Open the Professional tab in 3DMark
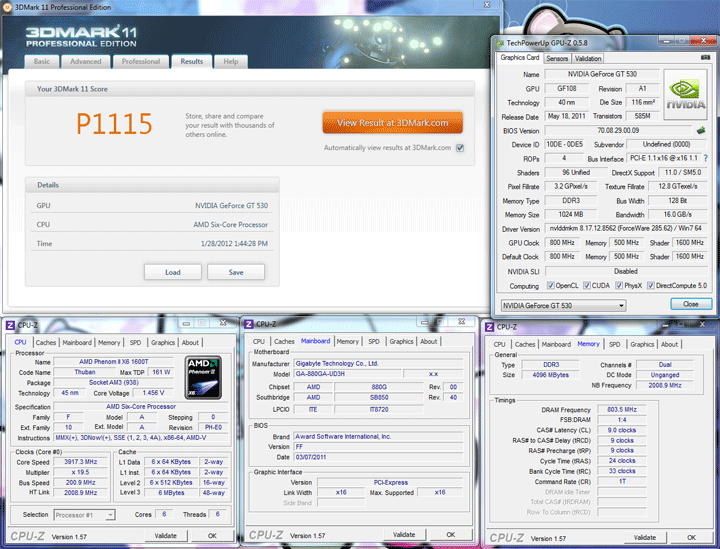Image resolution: width=720 pixels, height=549 pixels. click(x=141, y=62)
